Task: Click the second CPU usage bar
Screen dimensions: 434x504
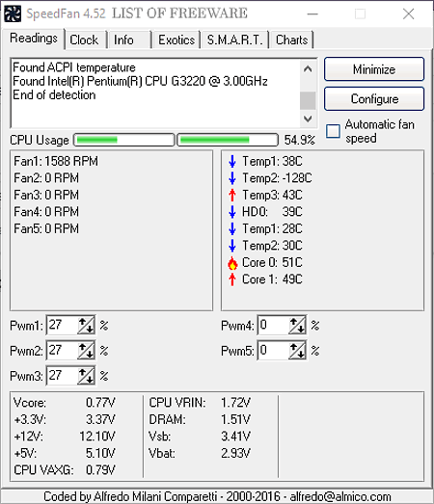Action: (x=228, y=140)
